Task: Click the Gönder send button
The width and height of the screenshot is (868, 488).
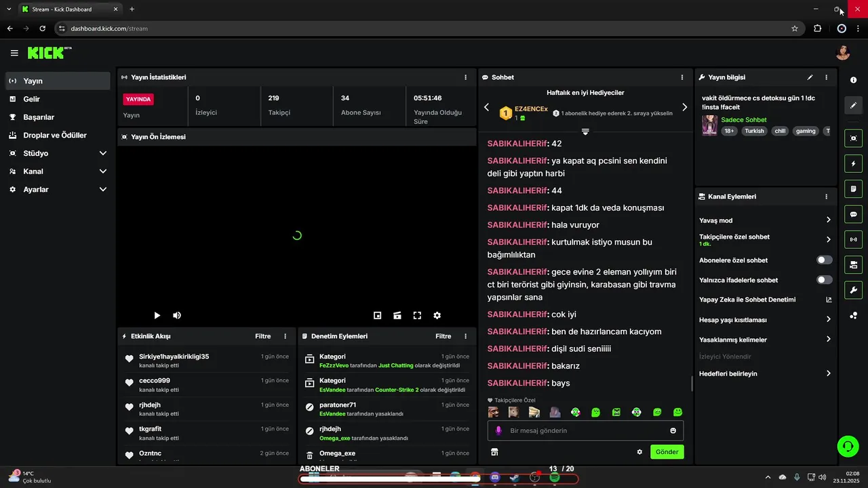Action: 667,452
